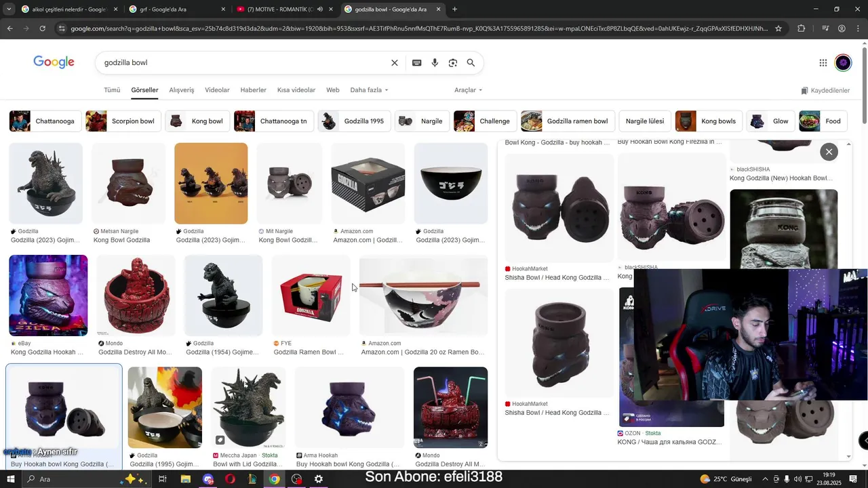Clear the search box with the X icon
Viewport: 868px width, 488px height.
point(395,63)
